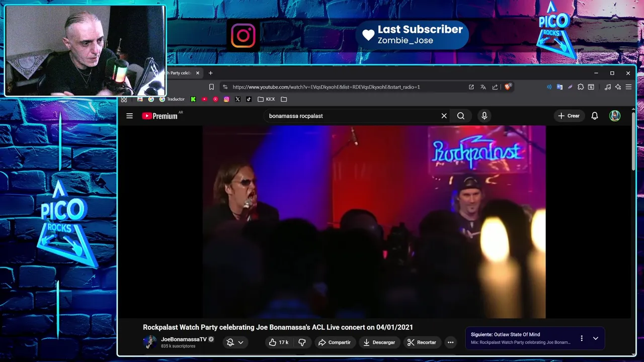Open the unnamed bookmarks folder
Screen dimensions: 644x362
pos(284,99)
